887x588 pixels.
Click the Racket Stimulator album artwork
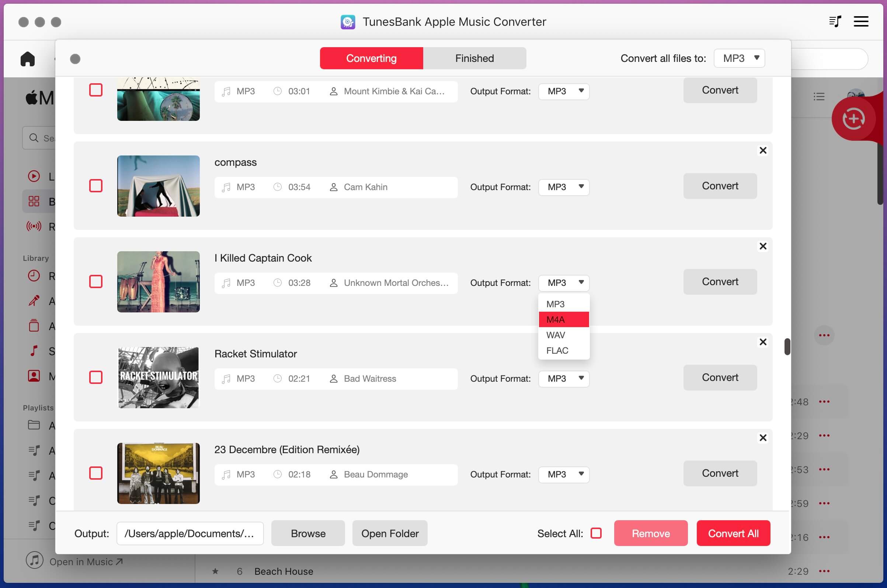(158, 378)
